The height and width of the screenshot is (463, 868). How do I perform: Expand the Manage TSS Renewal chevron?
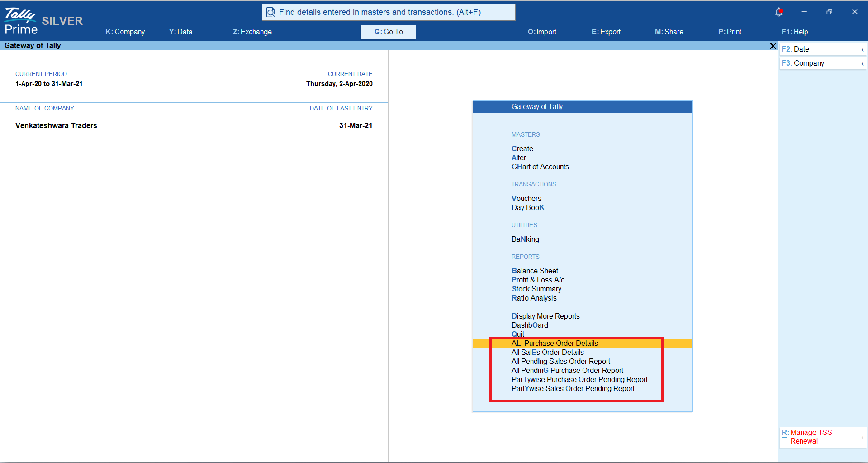coord(863,437)
